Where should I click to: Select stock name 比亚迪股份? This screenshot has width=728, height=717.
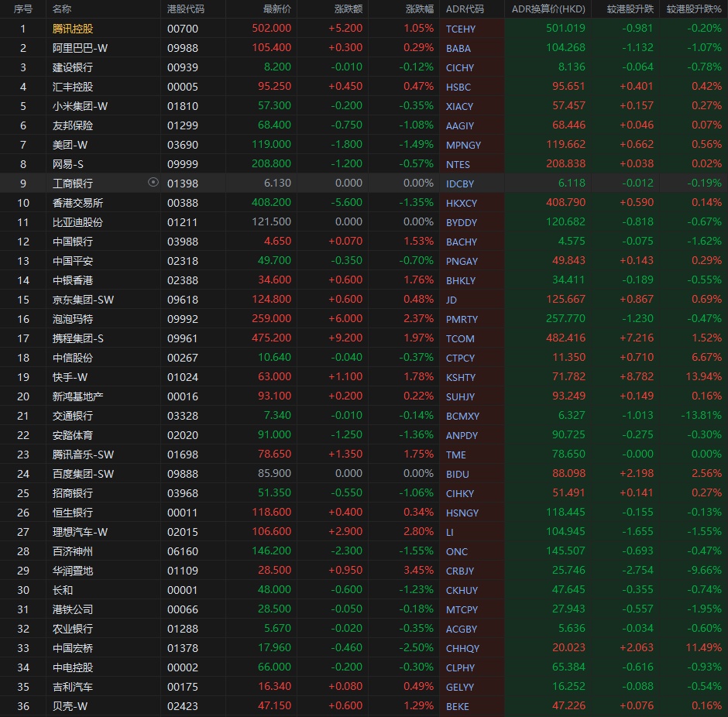(77, 222)
